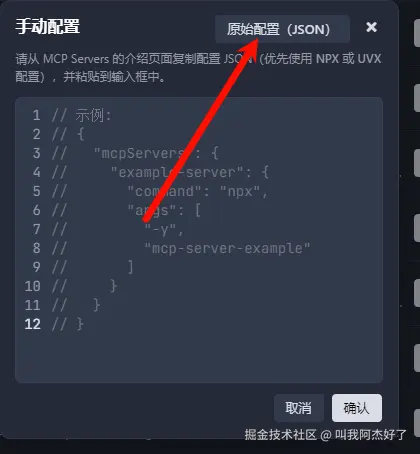Select line number 9 in the gutter
The height and width of the screenshot is (454, 420).
(x=36, y=267)
